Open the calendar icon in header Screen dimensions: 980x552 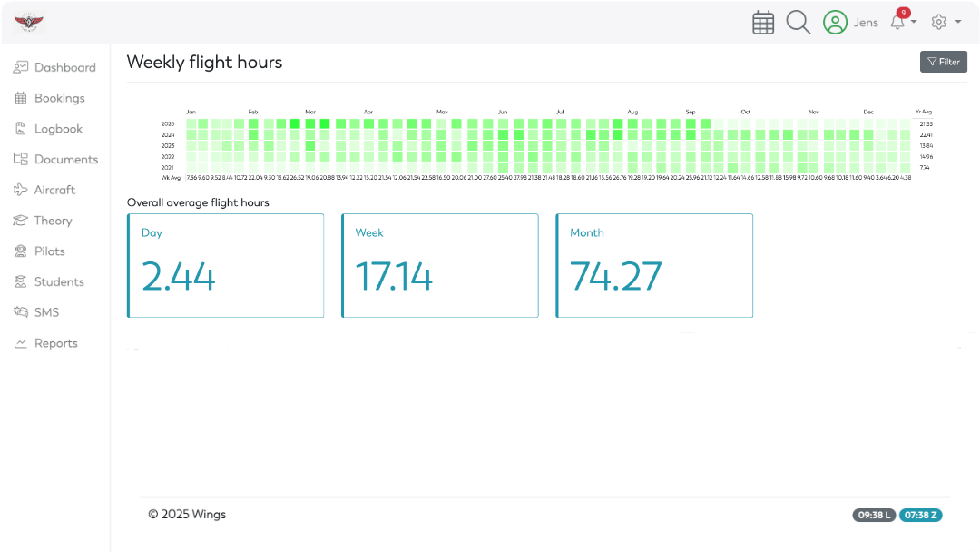click(x=763, y=23)
